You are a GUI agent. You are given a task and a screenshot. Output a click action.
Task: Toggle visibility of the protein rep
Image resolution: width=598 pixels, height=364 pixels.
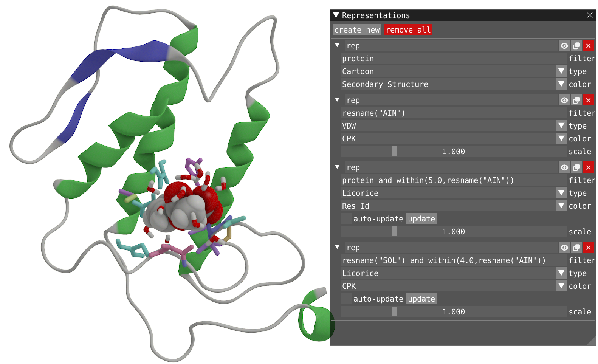[564, 46]
